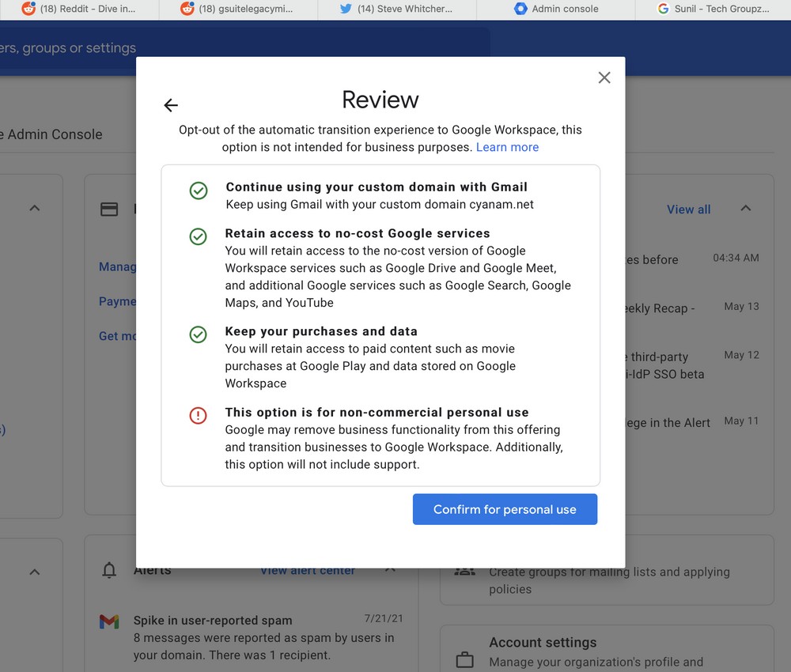
Task: Click the Gmail icon beside spam alert
Action: point(109,621)
